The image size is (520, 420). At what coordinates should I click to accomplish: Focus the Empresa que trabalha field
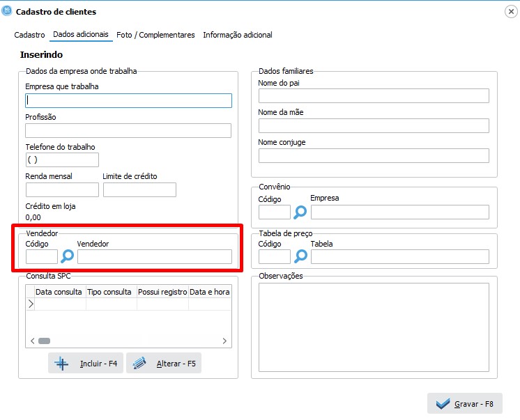click(128, 101)
